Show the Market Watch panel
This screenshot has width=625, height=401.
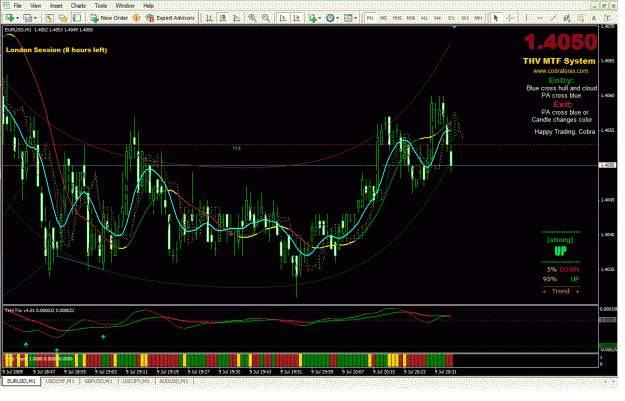pos(49,18)
